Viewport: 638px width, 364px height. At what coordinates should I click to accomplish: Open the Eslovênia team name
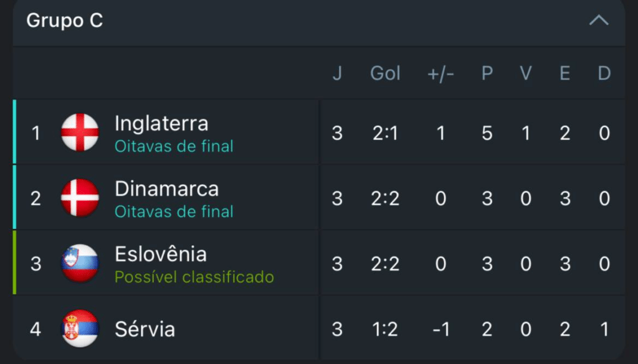161,254
